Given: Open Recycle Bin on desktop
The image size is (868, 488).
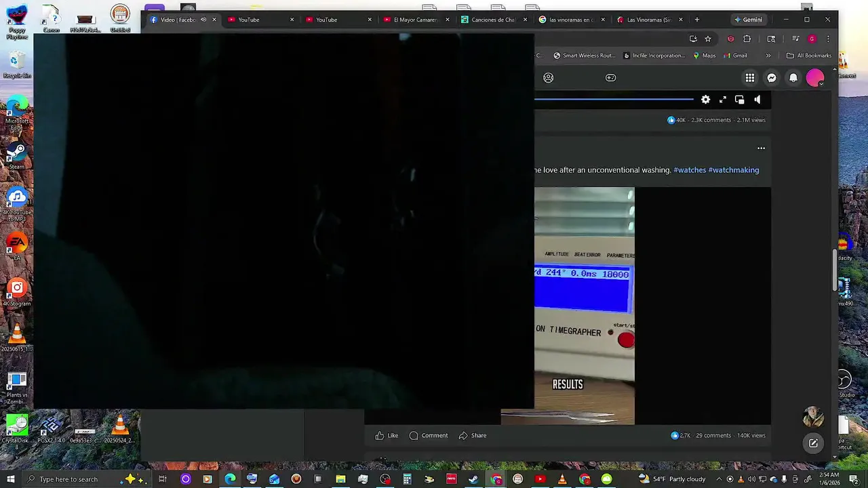Looking at the screenshot, I should coord(17,65).
